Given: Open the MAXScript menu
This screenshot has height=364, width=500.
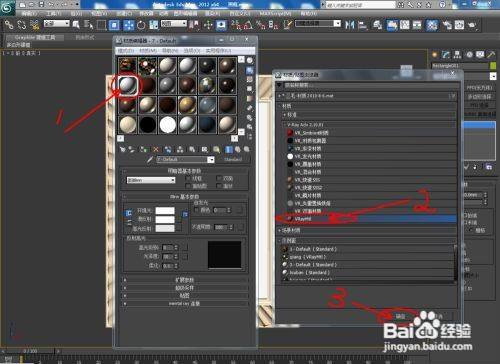Looking at the screenshot, I should click(x=275, y=13).
